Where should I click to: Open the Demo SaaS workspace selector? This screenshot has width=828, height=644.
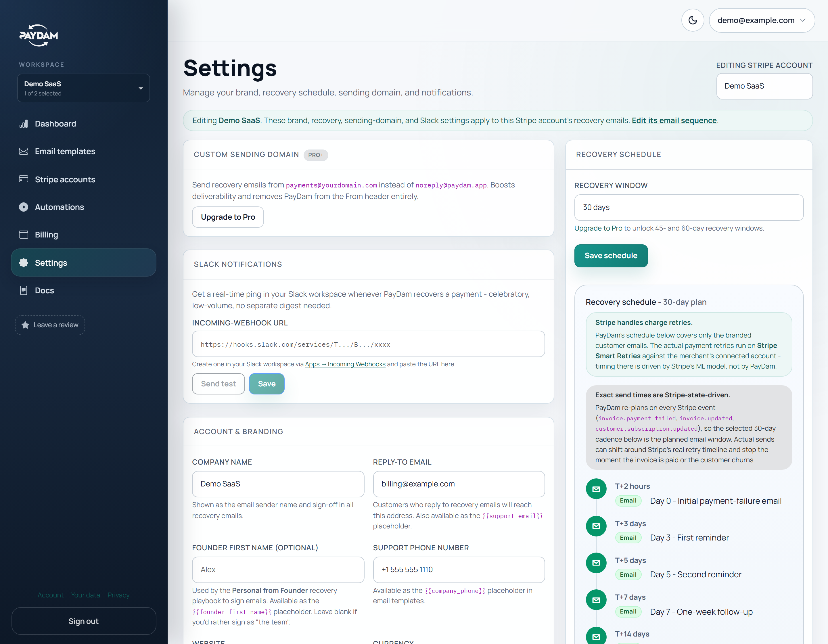83,88
